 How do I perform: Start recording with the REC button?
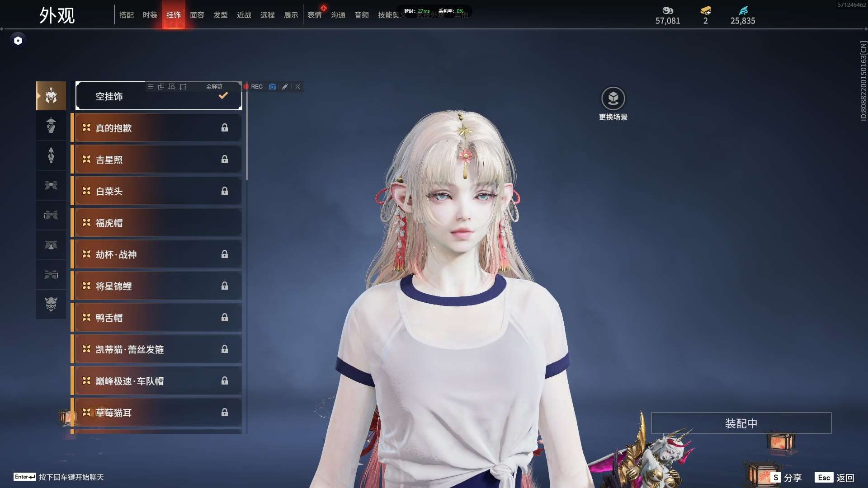(253, 87)
